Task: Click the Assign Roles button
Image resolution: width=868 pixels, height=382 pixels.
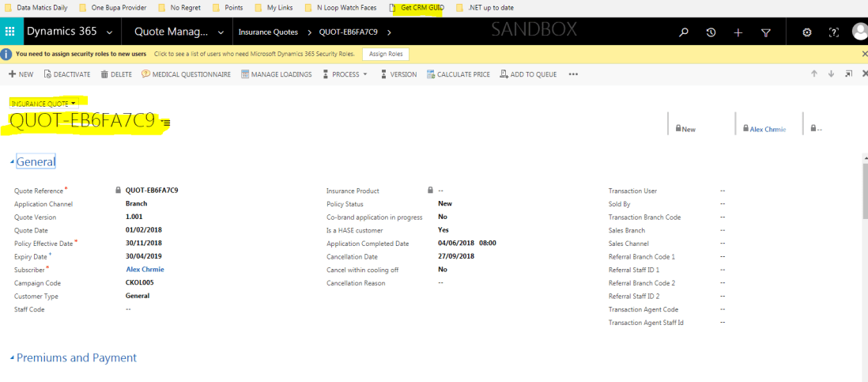Action: (385, 54)
